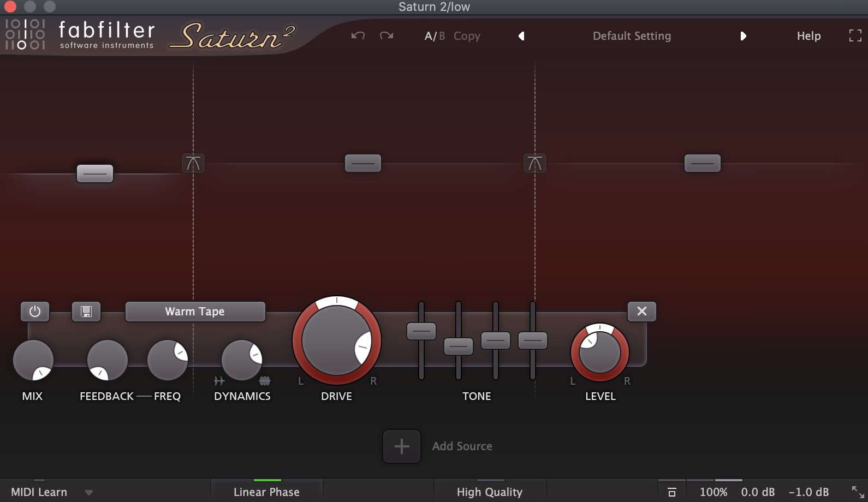
Task: Click the gate icon under Dynamics knob
Action: pos(219,381)
